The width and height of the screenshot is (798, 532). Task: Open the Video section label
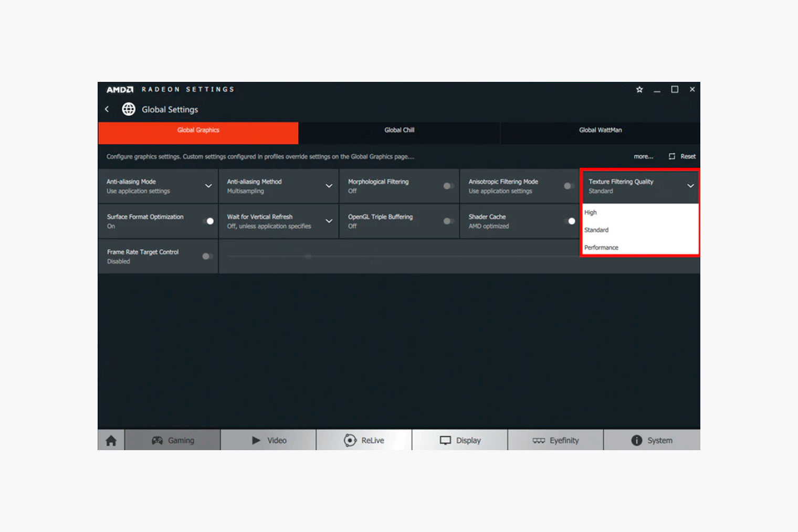pos(277,441)
